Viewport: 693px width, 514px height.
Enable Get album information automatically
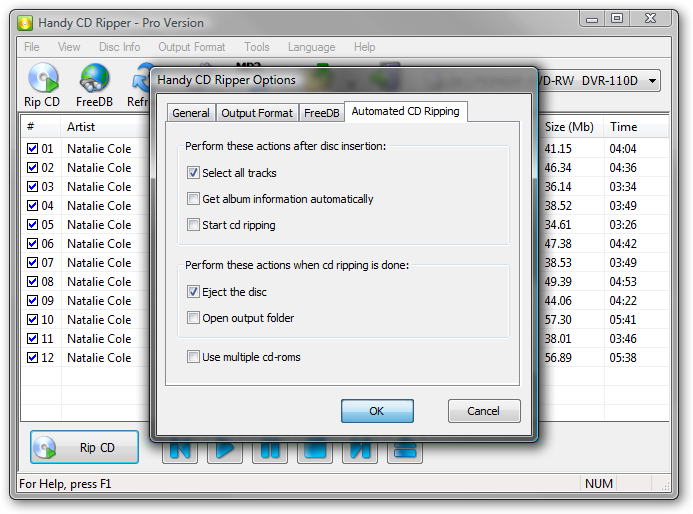point(193,198)
